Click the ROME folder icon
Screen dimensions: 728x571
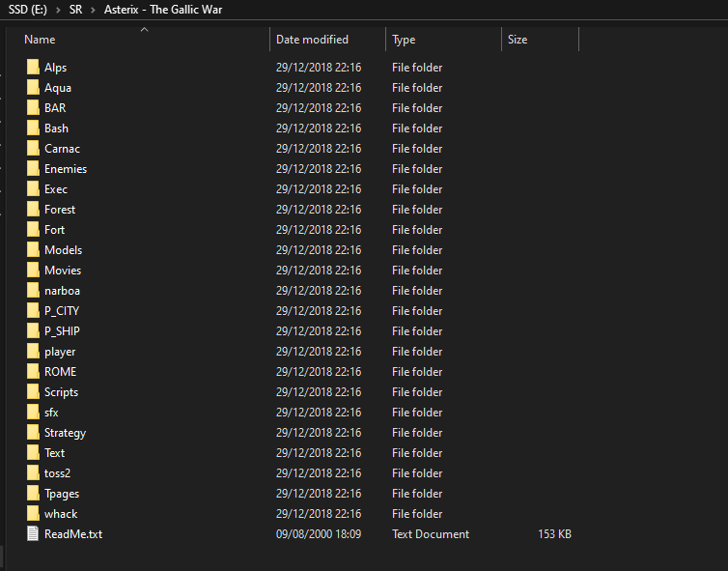click(x=33, y=372)
